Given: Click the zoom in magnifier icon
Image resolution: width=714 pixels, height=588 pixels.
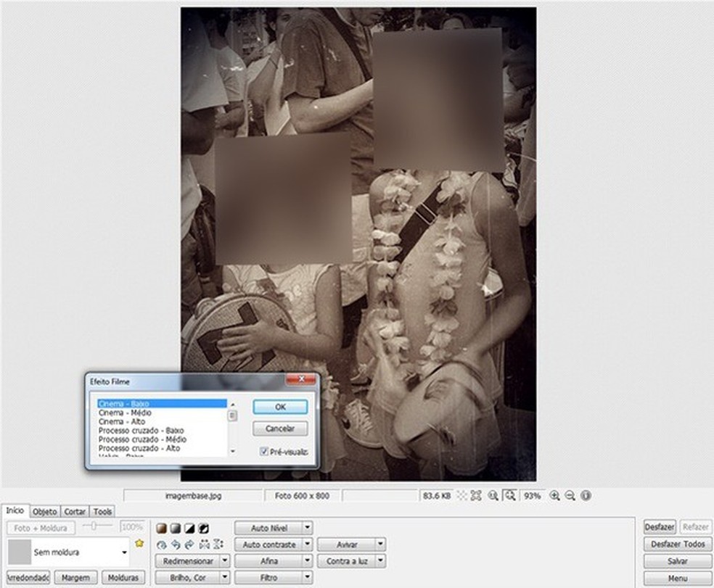Looking at the screenshot, I should tap(554, 496).
